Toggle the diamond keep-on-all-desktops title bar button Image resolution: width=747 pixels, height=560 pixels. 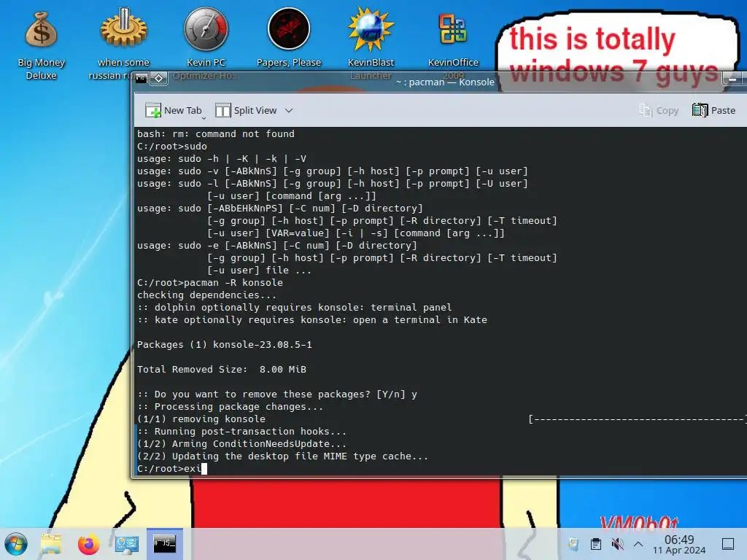pyautogui.click(x=158, y=78)
